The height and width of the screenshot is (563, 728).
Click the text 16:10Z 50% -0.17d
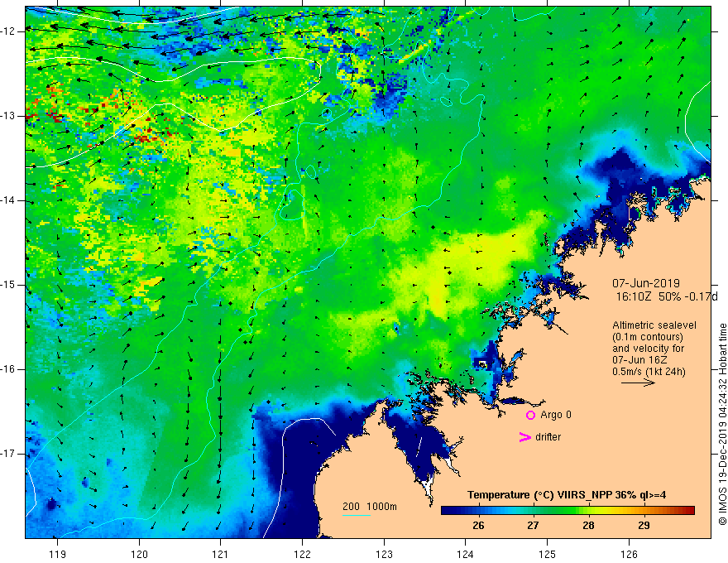click(667, 297)
